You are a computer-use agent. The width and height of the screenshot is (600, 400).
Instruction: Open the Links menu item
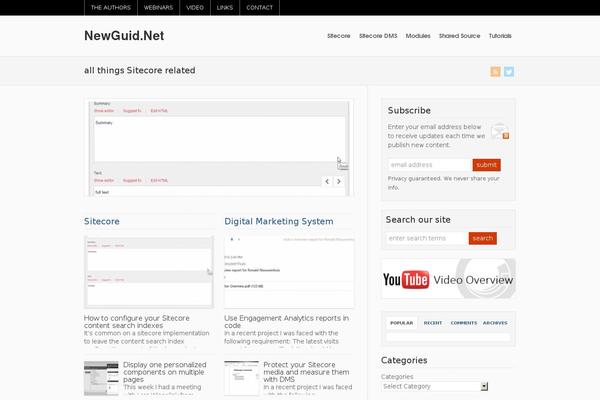[225, 8]
